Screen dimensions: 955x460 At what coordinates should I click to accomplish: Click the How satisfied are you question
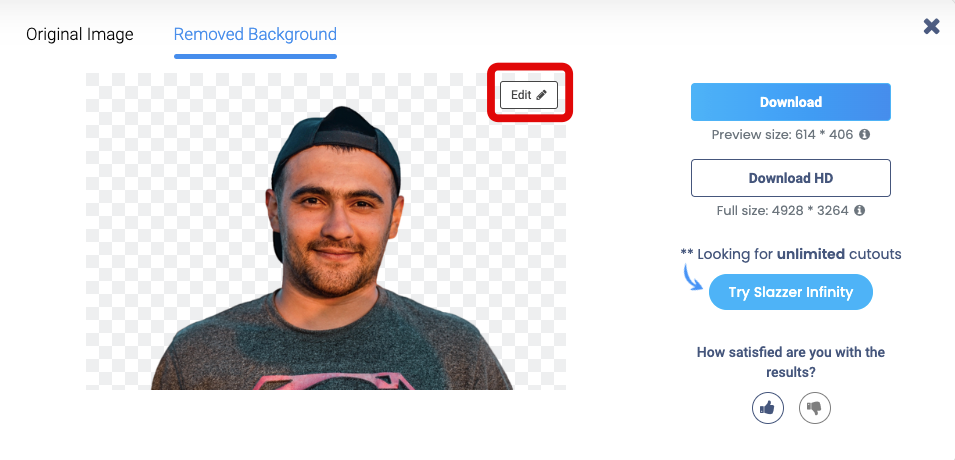pos(791,362)
